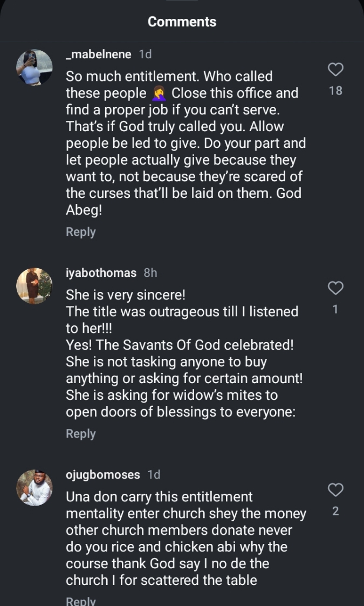Reply to ojugbomoses's comment
Screen dimensions: 364x606
[x=80, y=601]
